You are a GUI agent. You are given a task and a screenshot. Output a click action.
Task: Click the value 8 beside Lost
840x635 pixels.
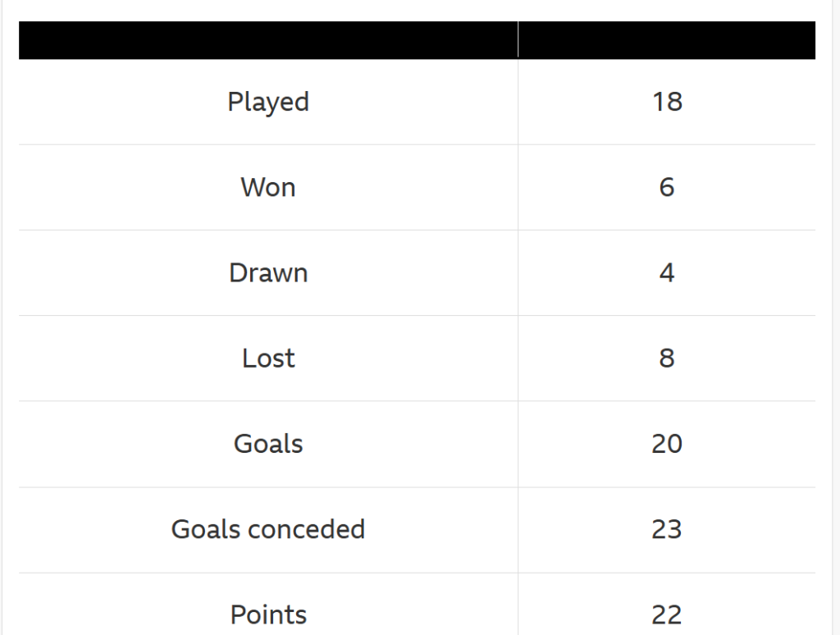pos(667,358)
